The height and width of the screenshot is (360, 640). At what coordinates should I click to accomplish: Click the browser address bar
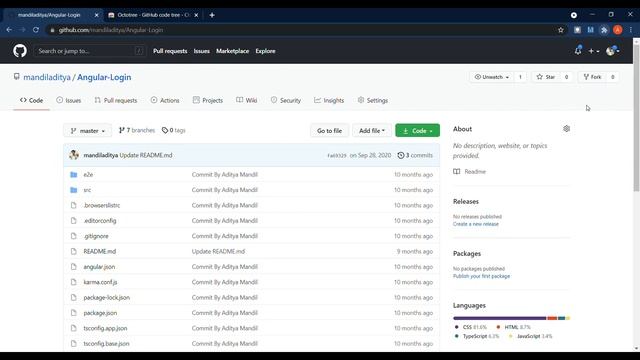point(302,30)
